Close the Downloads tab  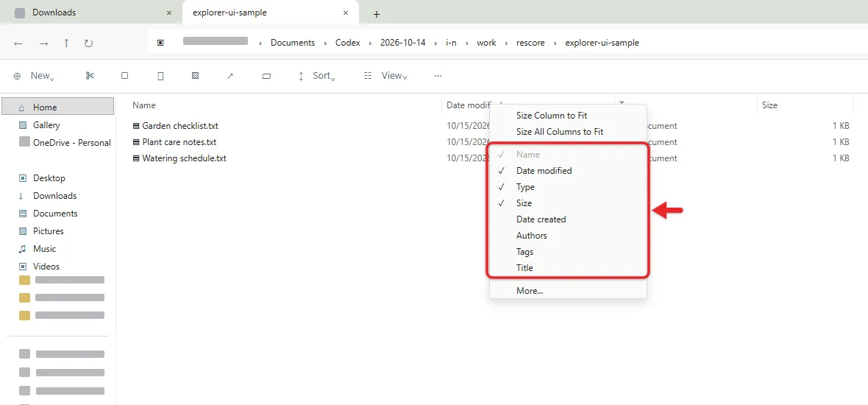[169, 13]
